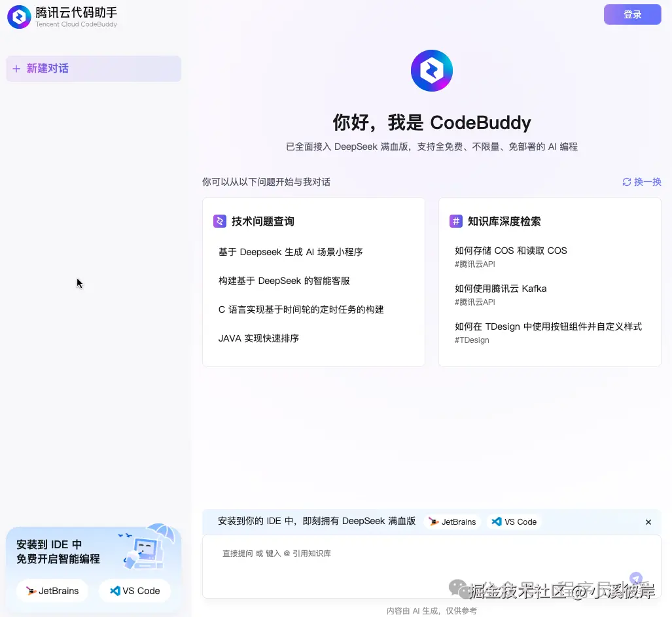
Task: Click the Tencent Cloud CodeBuddy logo icon
Action: 19,17
